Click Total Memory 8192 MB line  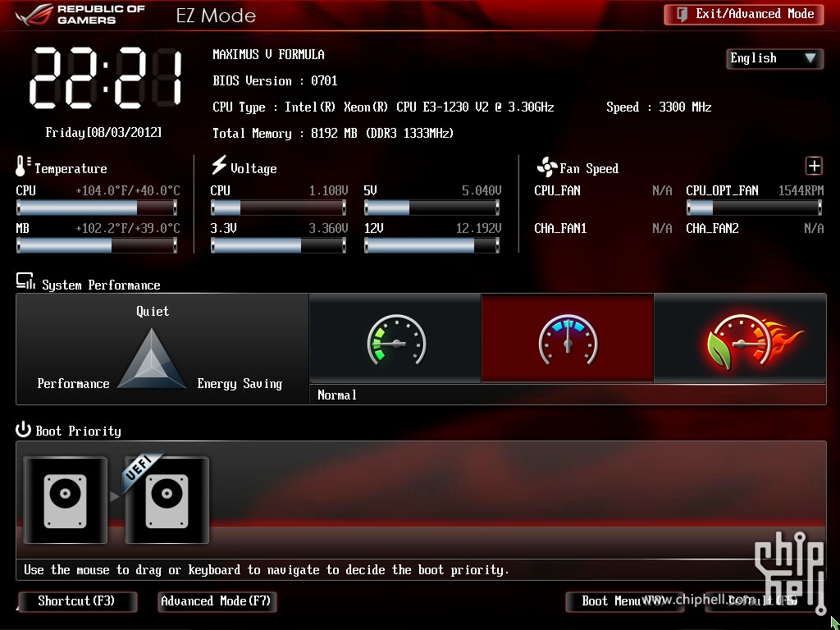click(333, 134)
